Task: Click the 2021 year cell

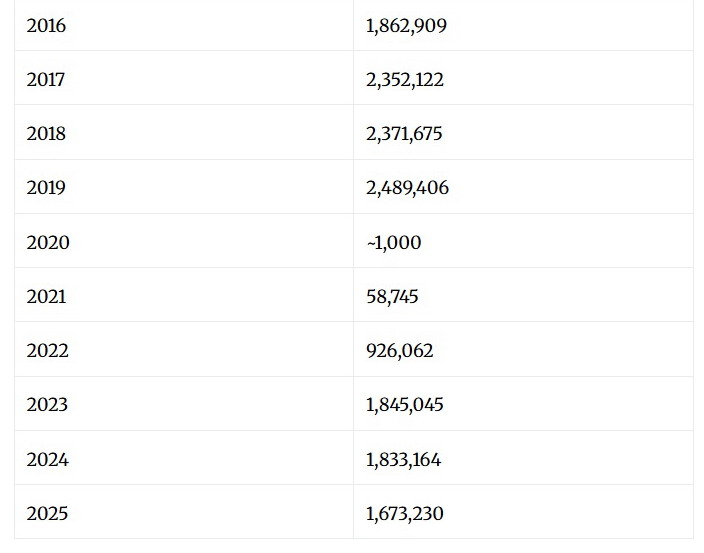Action: coord(46,297)
